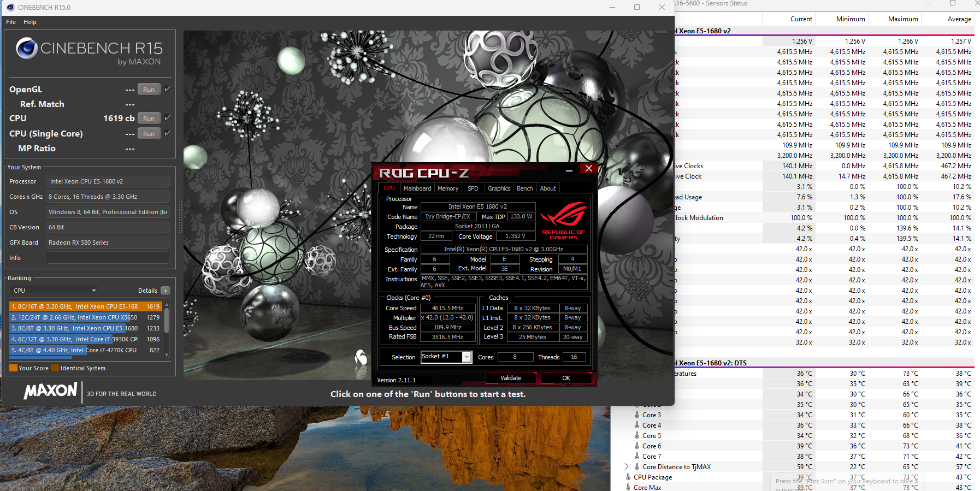Toggle the CPU (Single Core) test checkbox
This screenshot has width=980, height=491.
[x=168, y=133]
